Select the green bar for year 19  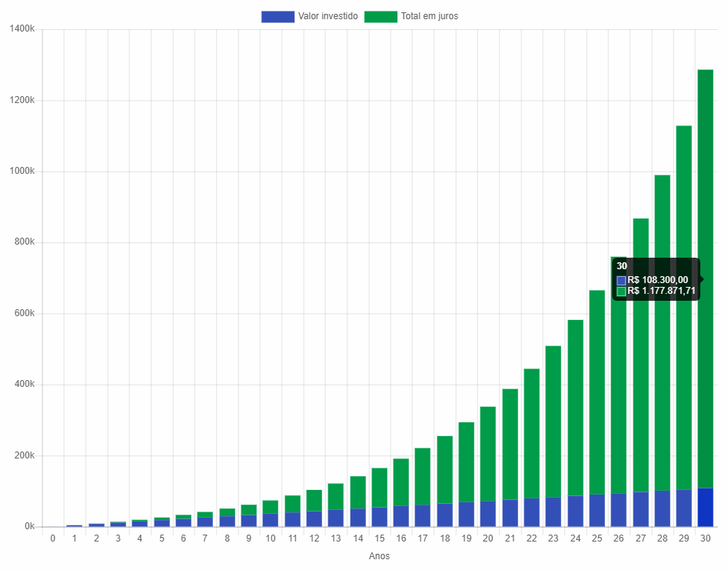(x=466, y=462)
